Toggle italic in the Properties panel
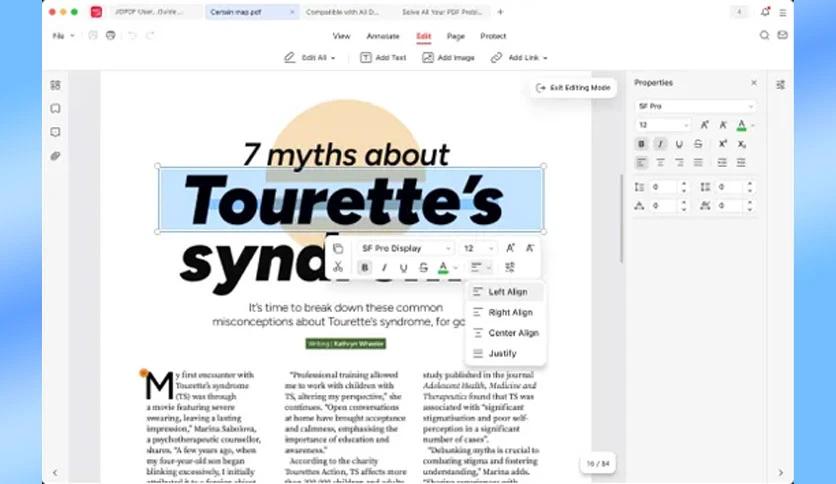836x484 pixels. tap(660, 144)
